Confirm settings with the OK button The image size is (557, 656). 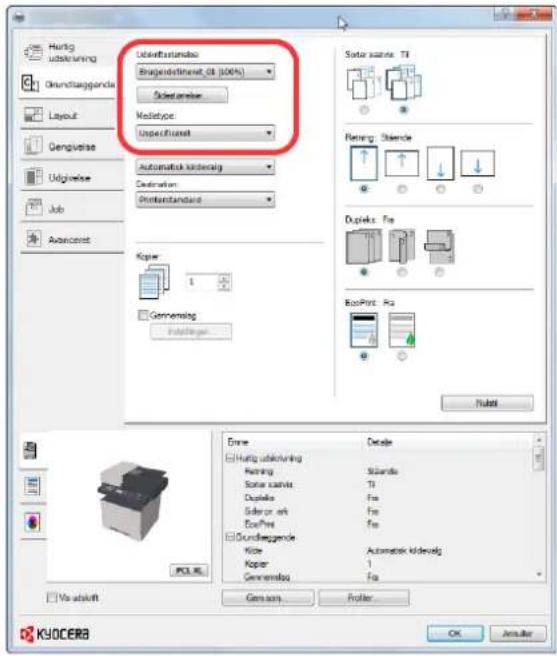pyautogui.click(x=455, y=633)
